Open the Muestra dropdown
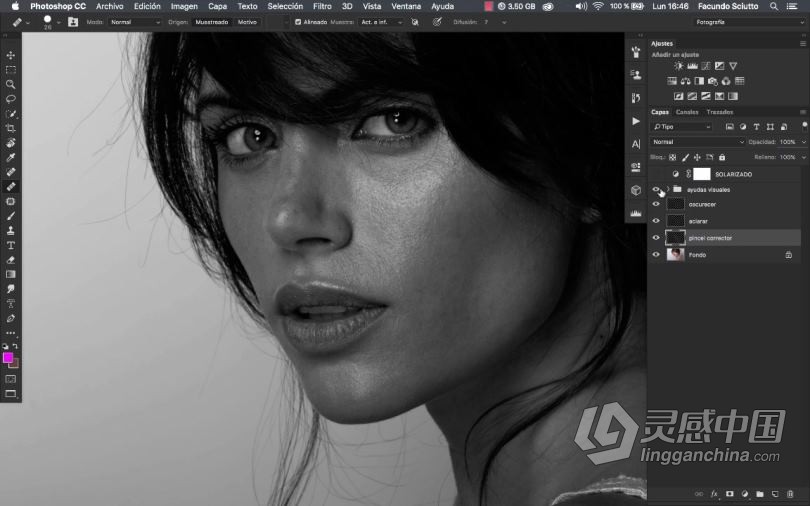Image resolution: width=810 pixels, height=506 pixels. pos(382,22)
